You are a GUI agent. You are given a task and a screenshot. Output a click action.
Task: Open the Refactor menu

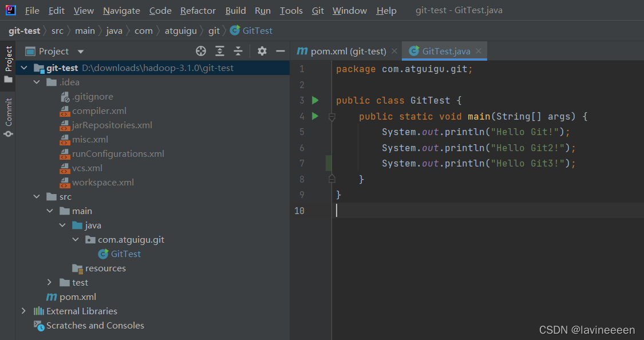198,11
